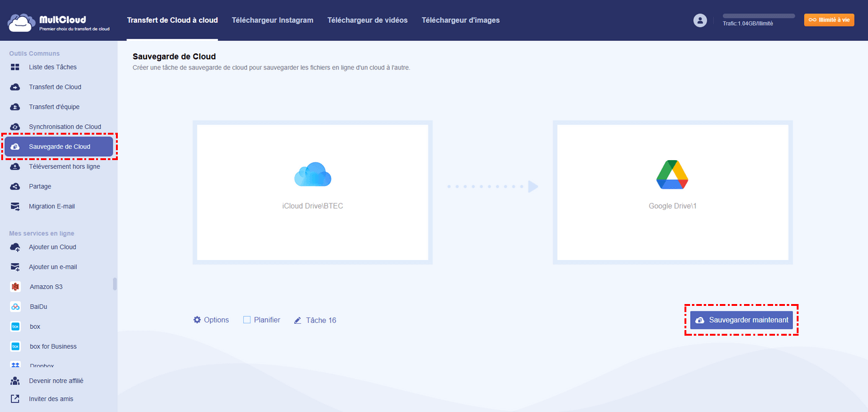Image resolution: width=868 pixels, height=412 pixels.
Task: Click the Partage cloud icon
Action: click(15, 186)
